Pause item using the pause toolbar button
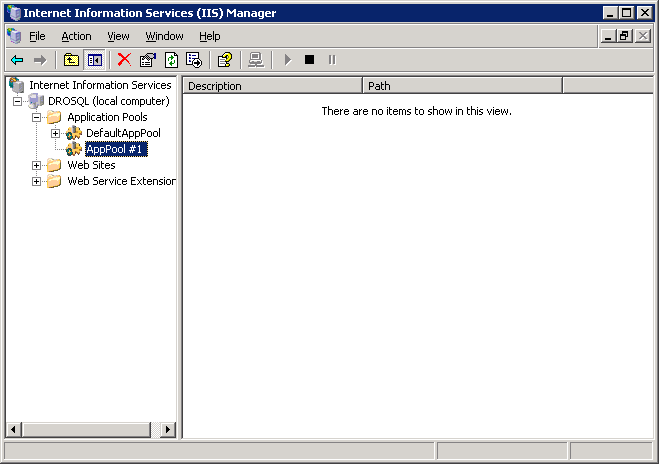The width and height of the screenshot is (659, 464). 332,60
